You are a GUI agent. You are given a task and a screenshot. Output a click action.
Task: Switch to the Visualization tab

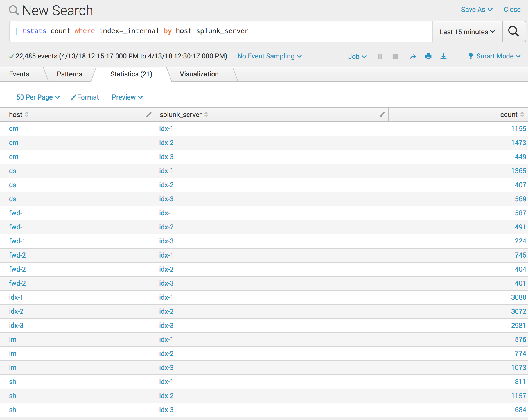199,74
